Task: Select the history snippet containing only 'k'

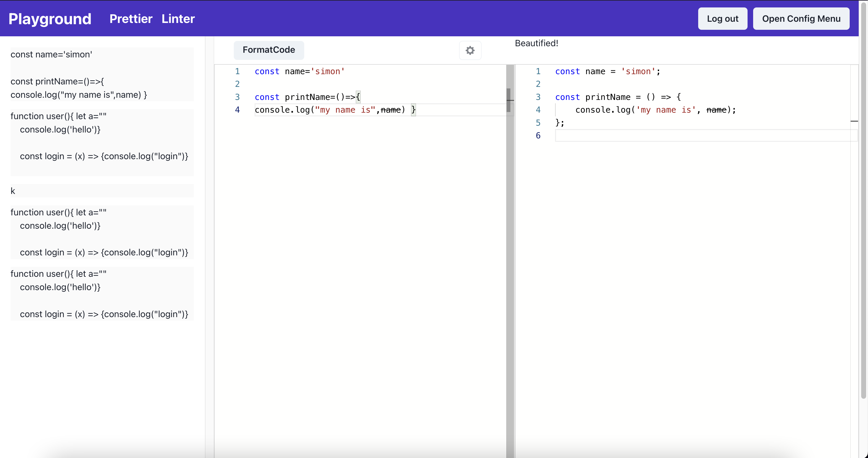Action: pos(101,191)
